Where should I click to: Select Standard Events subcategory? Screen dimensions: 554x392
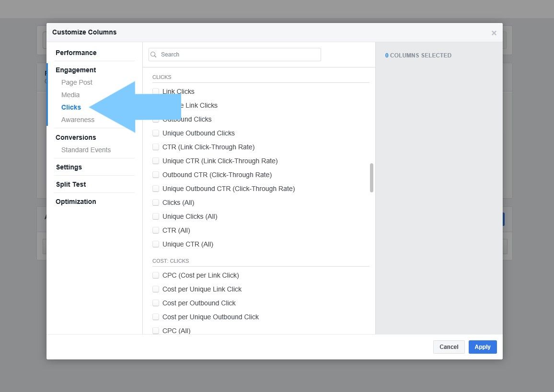[86, 150]
